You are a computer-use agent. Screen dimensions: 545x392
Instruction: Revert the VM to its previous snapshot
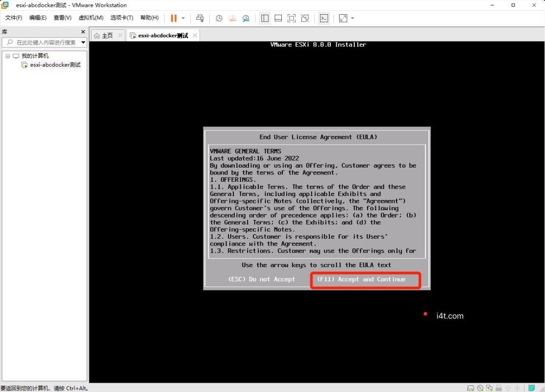click(232, 18)
